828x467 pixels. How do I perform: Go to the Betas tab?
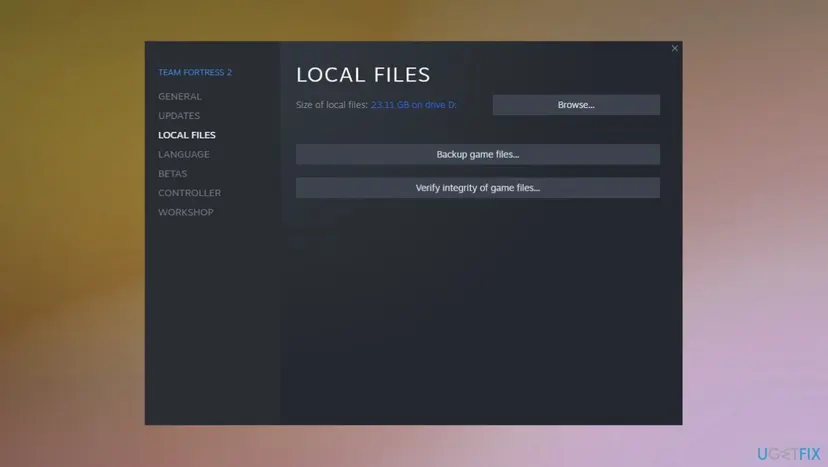click(x=173, y=174)
